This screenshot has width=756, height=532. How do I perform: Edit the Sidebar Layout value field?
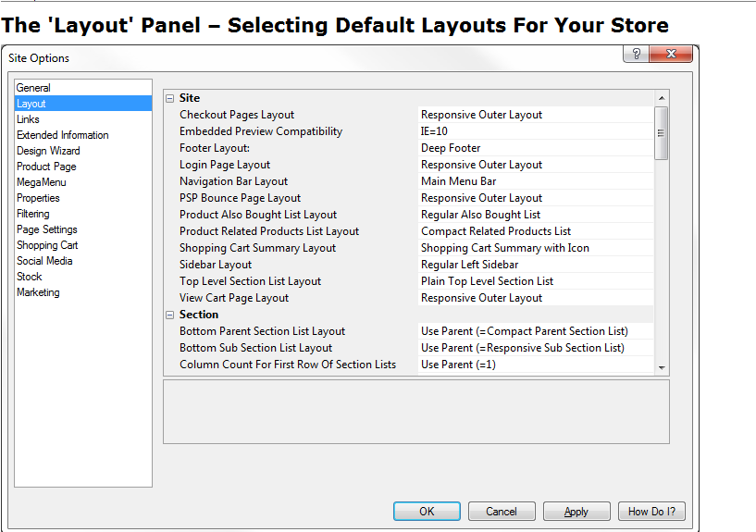pos(535,265)
